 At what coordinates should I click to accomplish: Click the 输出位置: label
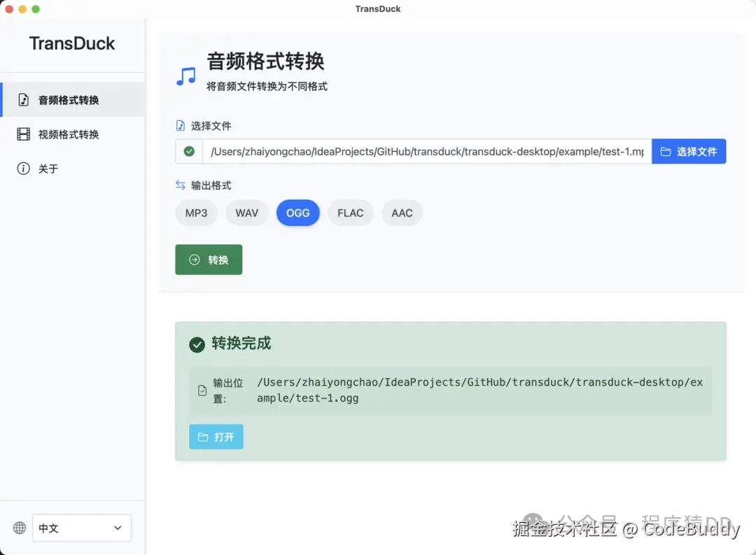[x=228, y=391]
